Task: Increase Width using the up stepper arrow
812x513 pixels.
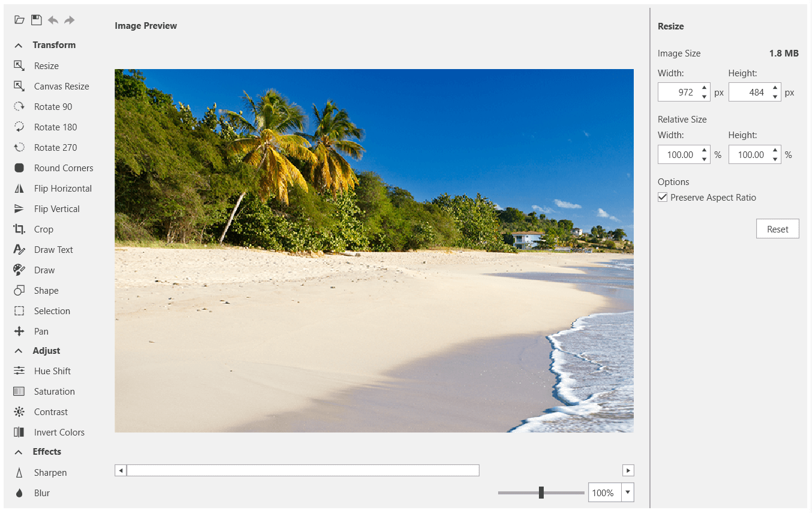Action: (703, 88)
